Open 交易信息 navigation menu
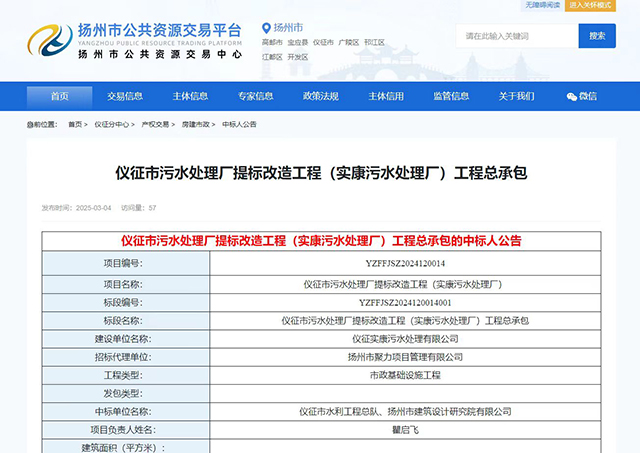Screen dimensions: 640x453 point(125,96)
